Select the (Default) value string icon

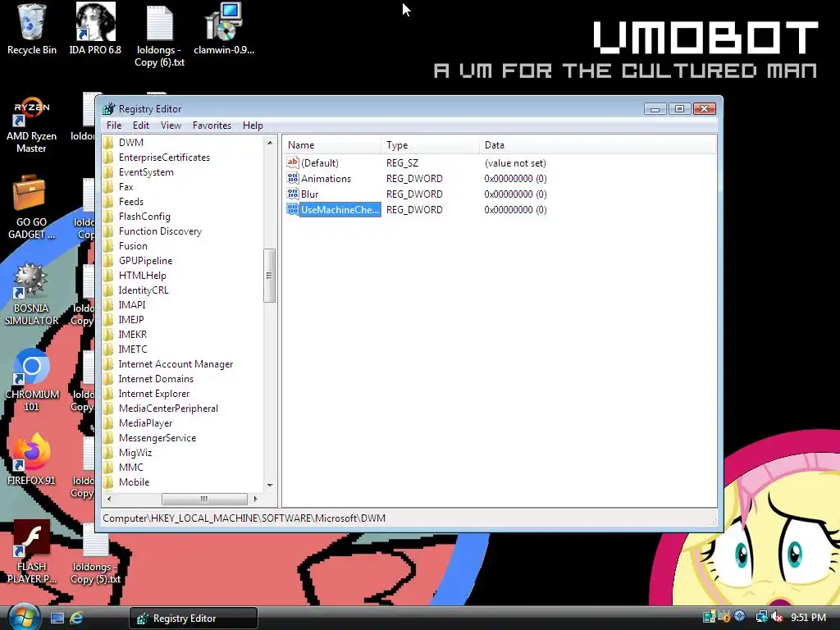pyautogui.click(x=293, y=162)
